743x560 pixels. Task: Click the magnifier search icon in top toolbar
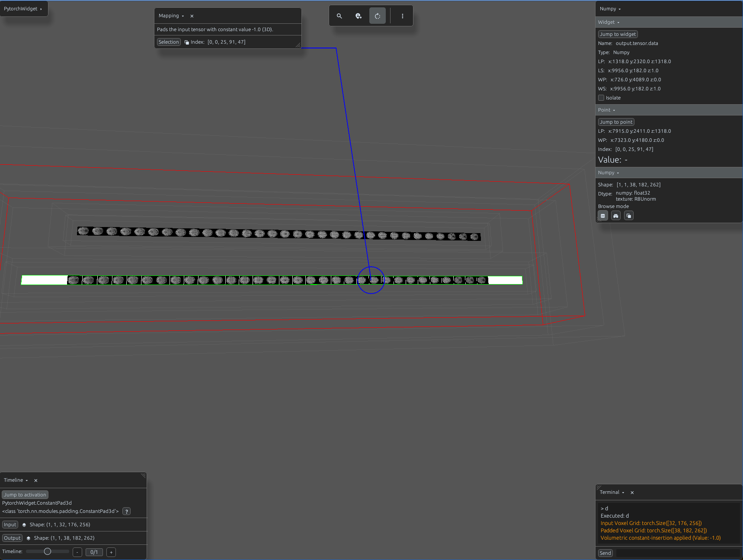[339, 16]
